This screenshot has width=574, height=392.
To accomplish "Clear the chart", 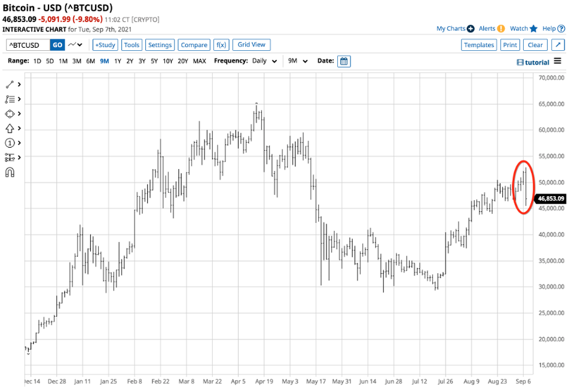I will (535, 45).
